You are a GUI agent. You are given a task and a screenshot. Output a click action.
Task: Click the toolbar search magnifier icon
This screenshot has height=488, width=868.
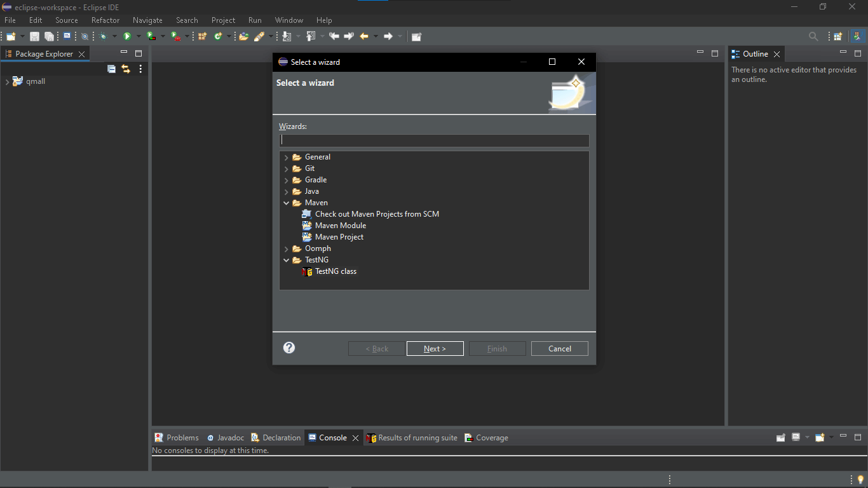click(813, 36)
